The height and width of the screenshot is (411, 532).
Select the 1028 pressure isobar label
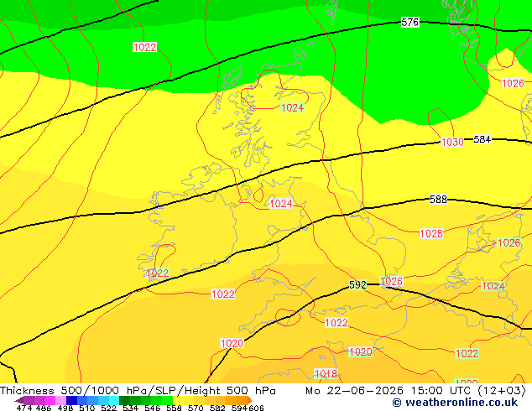click(431, 234)
